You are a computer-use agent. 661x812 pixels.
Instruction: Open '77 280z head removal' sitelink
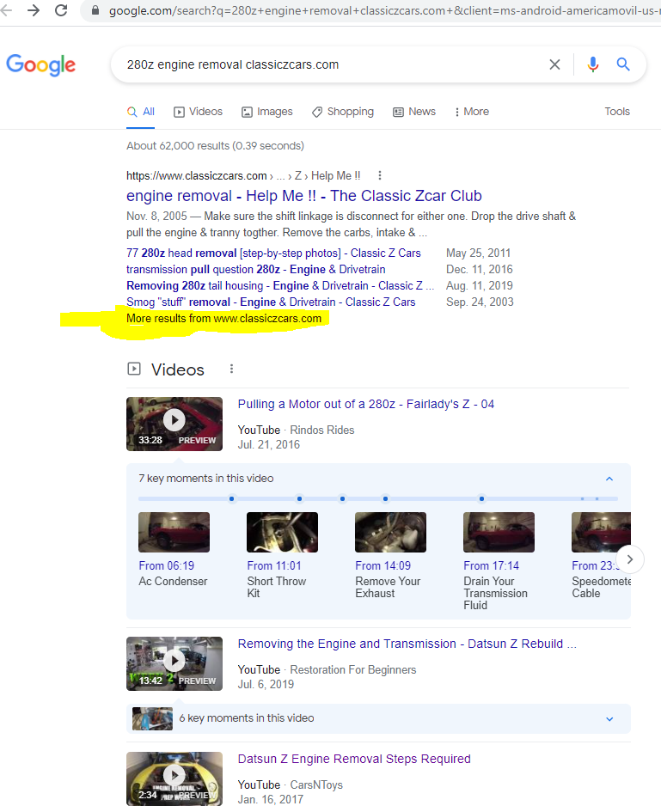273,253
